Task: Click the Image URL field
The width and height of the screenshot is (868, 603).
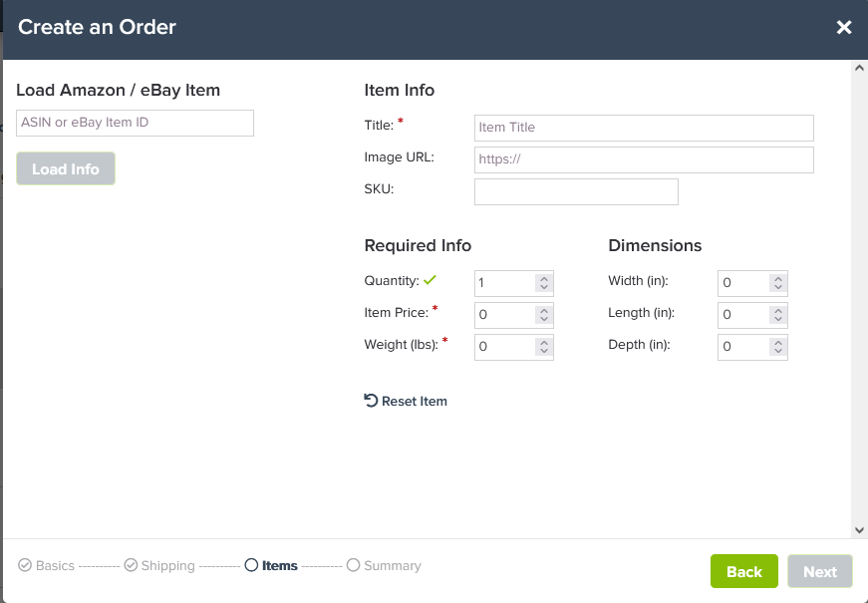Action: (644, 159)
